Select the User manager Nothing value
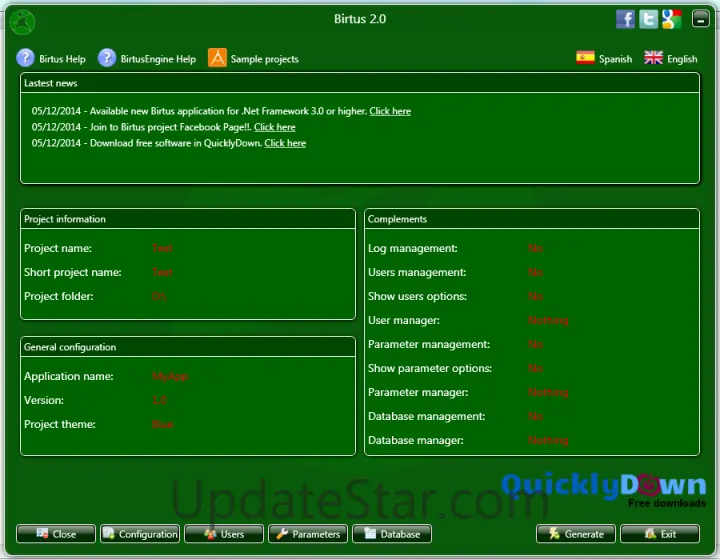 tap(548, 320)
